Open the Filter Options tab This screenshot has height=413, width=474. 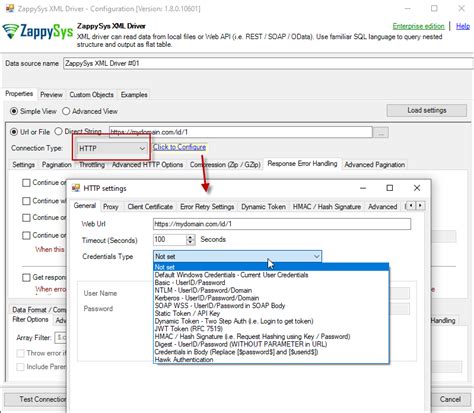(30, 320)
